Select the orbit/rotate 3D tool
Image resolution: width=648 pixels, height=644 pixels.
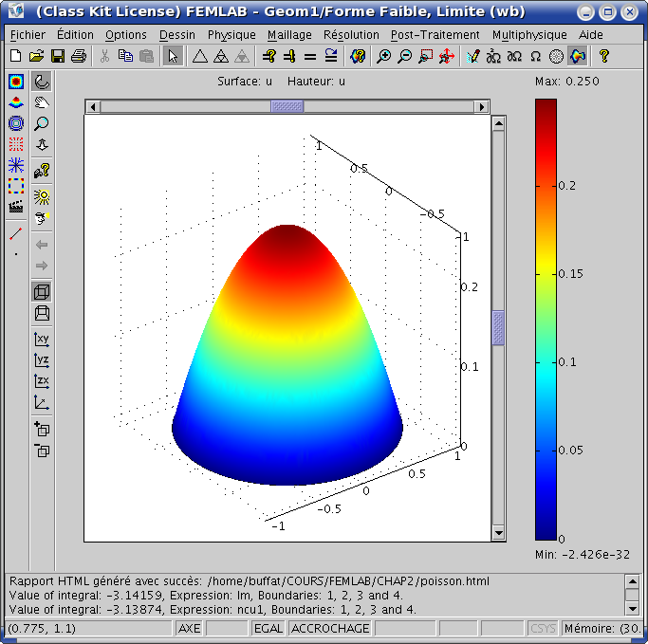click(x=42, y=83)
